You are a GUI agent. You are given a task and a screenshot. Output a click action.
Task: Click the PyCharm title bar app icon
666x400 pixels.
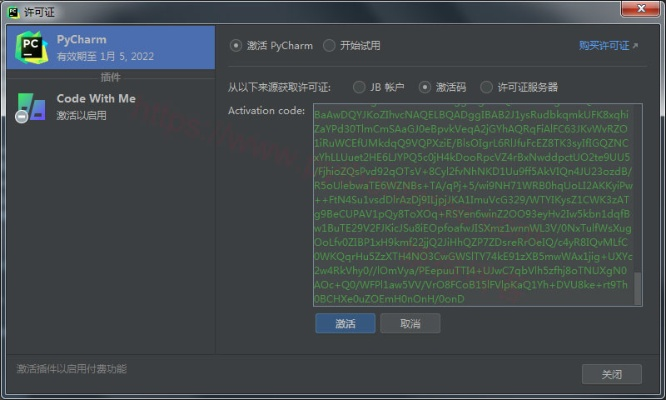point(14,12)
